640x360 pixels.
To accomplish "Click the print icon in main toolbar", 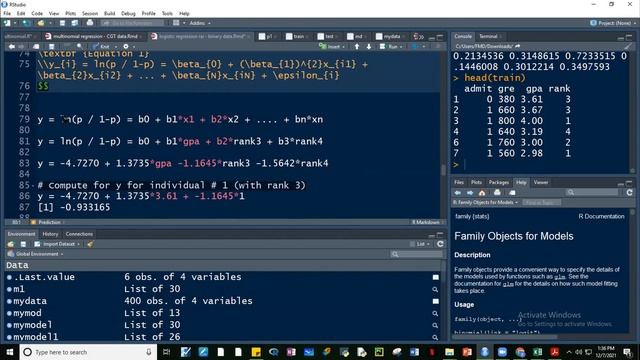I will tap(90, 23).
